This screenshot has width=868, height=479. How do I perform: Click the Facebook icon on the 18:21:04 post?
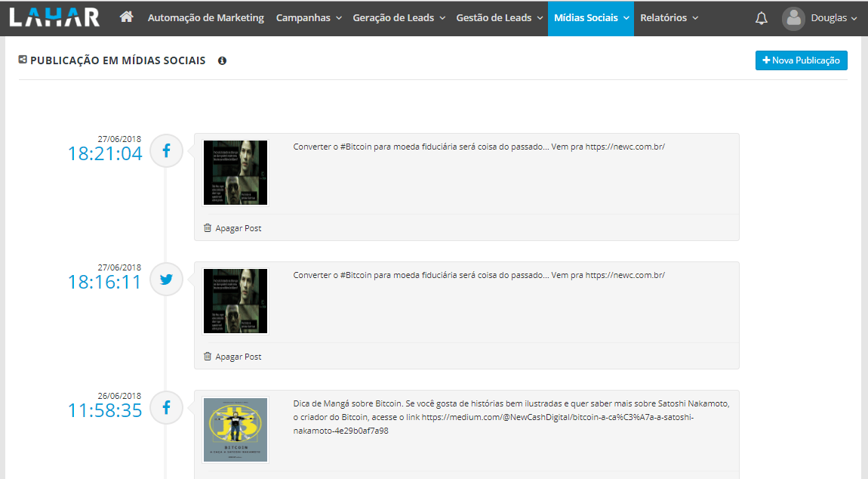(x=166, y=150)
